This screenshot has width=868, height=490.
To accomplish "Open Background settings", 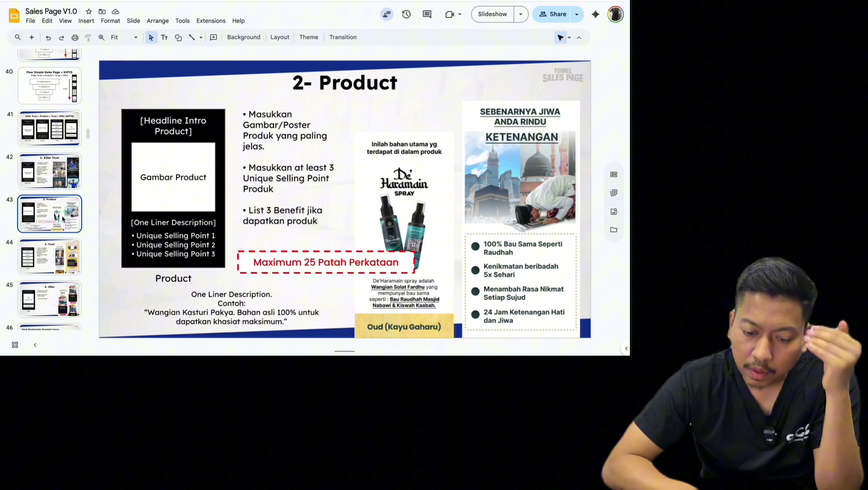I will [244, 37].
